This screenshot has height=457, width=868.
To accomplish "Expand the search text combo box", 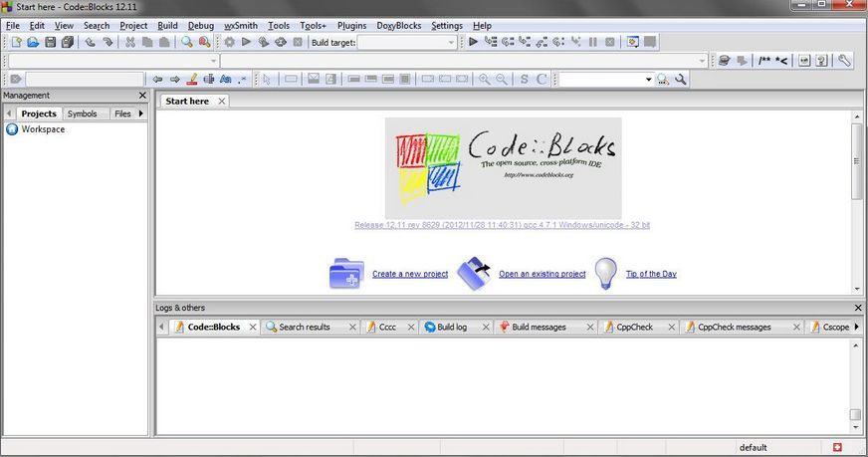I will [x=648, y=80].
